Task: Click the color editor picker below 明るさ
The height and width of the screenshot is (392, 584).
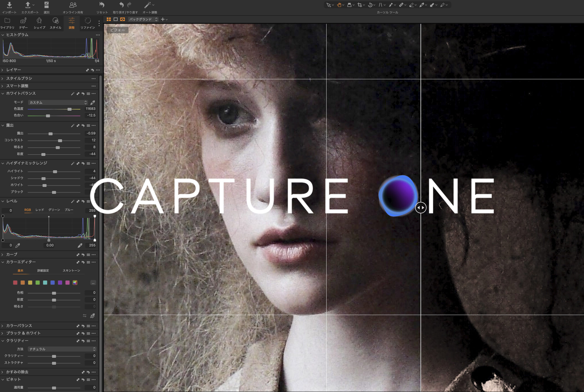Action: click(92, 316)
